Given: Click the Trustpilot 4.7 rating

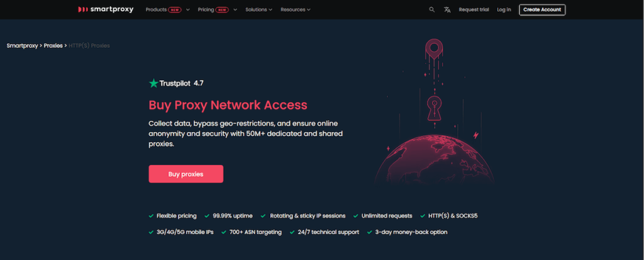Looking at the screenshot, I should (x=176, y=83).
